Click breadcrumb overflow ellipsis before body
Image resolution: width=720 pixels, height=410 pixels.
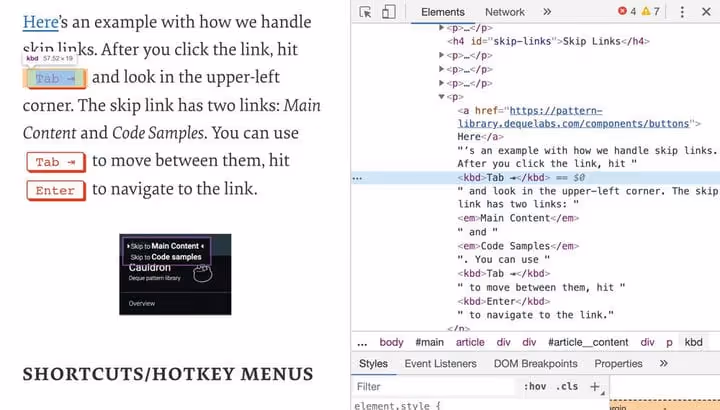tap(362, 343)
